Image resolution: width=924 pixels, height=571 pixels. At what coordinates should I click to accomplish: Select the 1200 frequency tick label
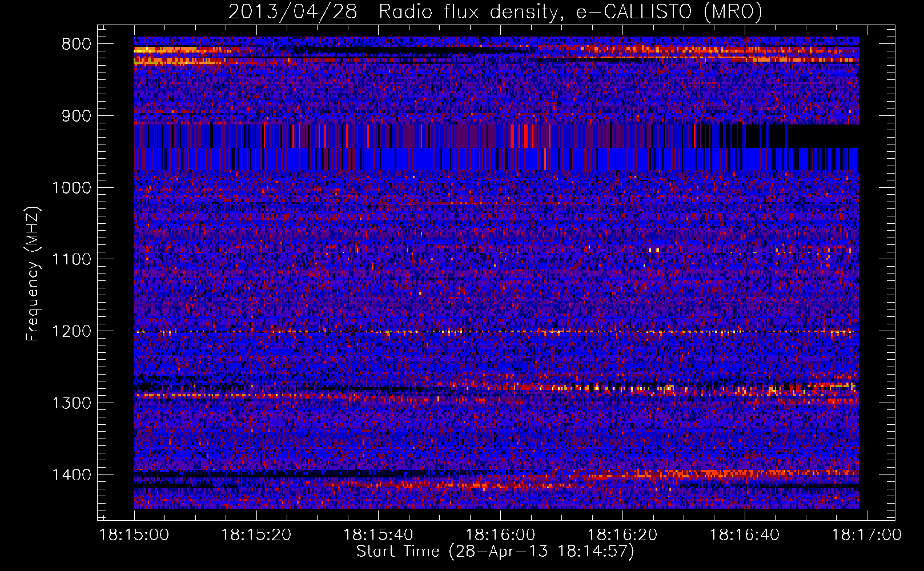point(71,332)
